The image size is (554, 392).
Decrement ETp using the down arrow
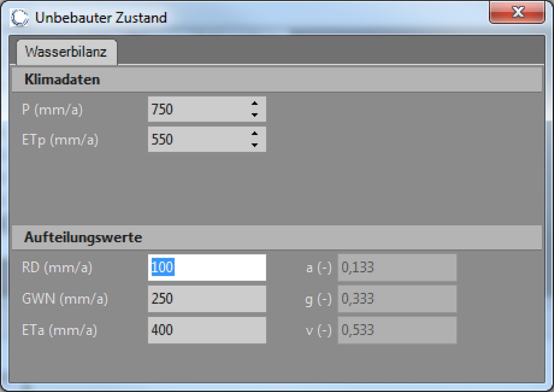pyautogui.click(x=254, y=145)
